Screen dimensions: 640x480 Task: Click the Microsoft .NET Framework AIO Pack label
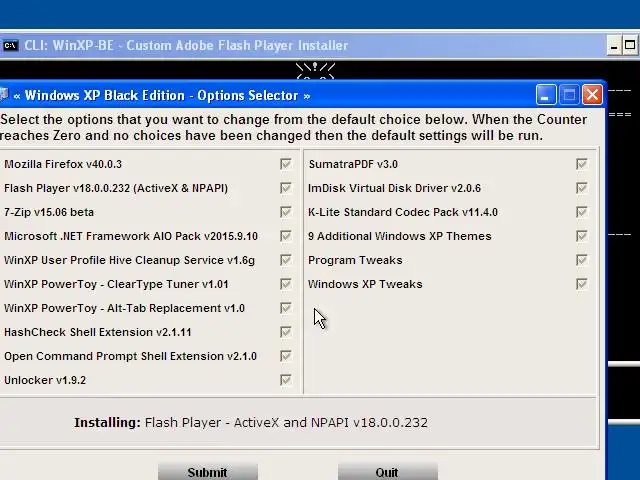(x=131, y=236)
